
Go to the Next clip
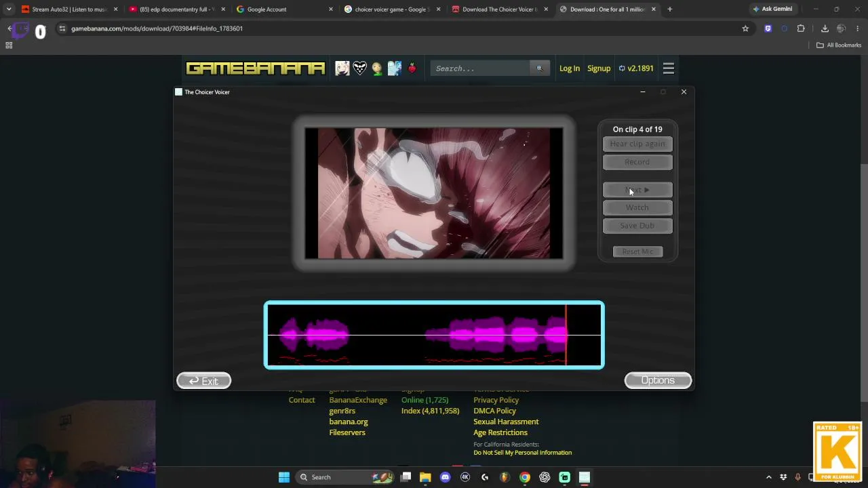637,190
